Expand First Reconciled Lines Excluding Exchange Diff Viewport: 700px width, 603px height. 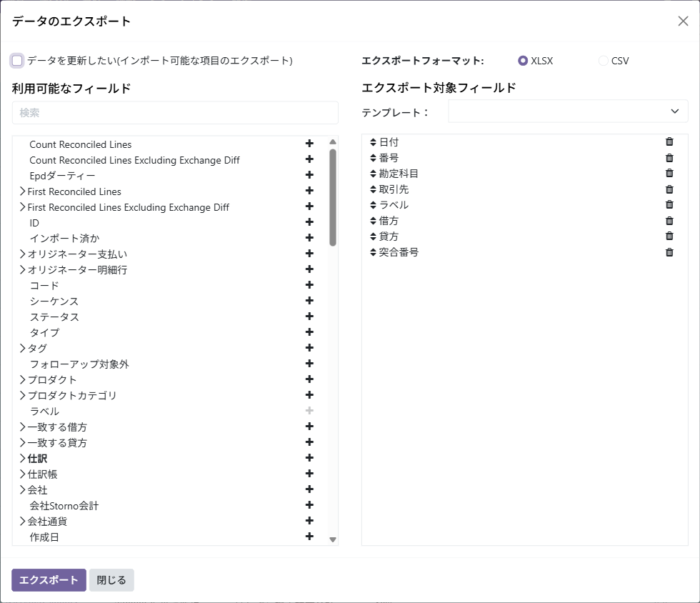pyautogui.click(x=22, y=206)
